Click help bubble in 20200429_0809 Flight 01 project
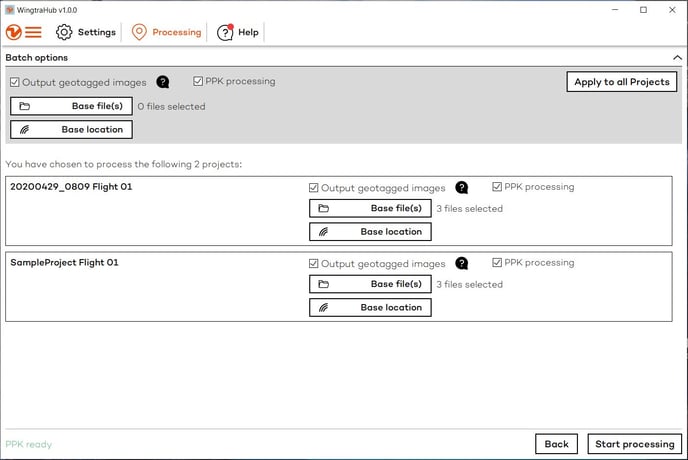Viewport: 688px width, 460px height. (x=462, y=187)
